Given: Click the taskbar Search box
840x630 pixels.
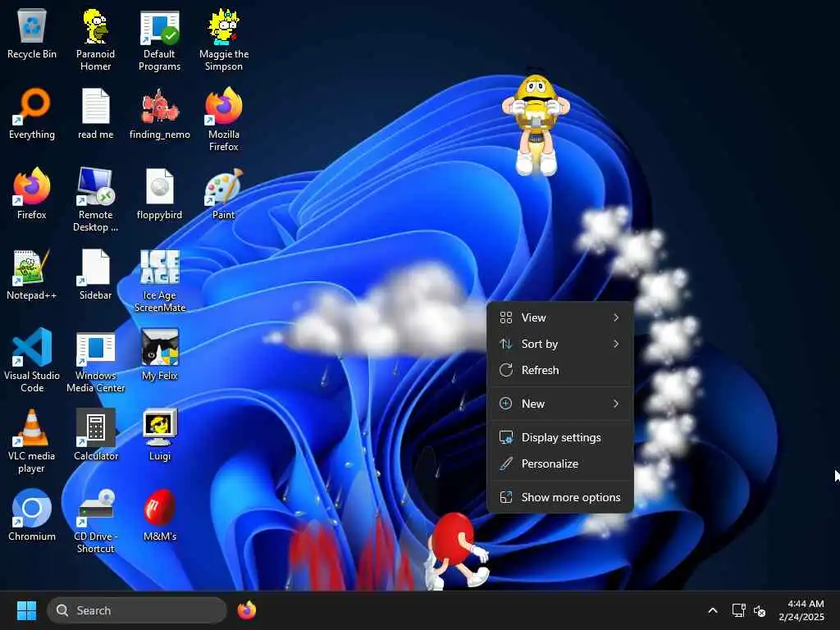Looking at the screenshot, I should click(x=137, y=610).
